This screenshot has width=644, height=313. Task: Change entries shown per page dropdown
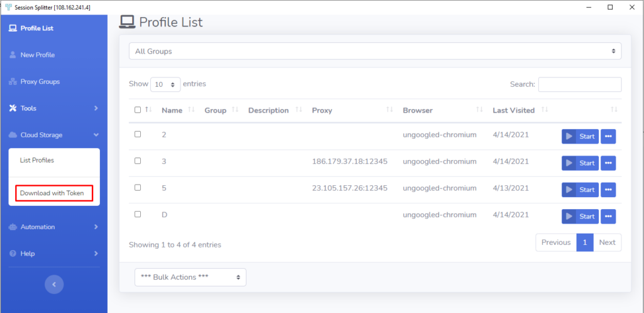165,84
